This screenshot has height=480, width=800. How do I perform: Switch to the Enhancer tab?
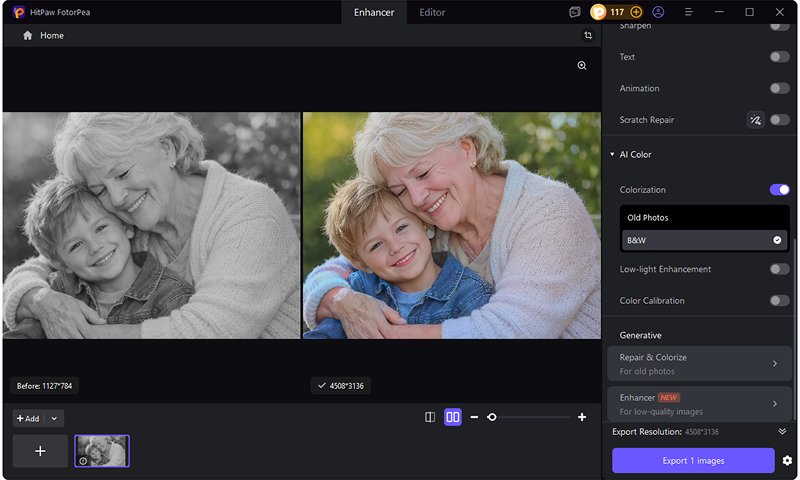pyautogui.click(x=374, y=12)
